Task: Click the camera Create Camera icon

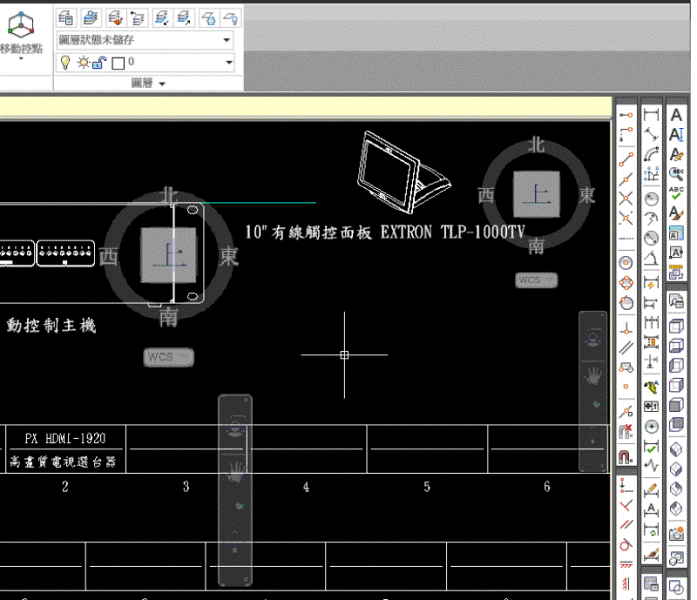Action: 677,533
